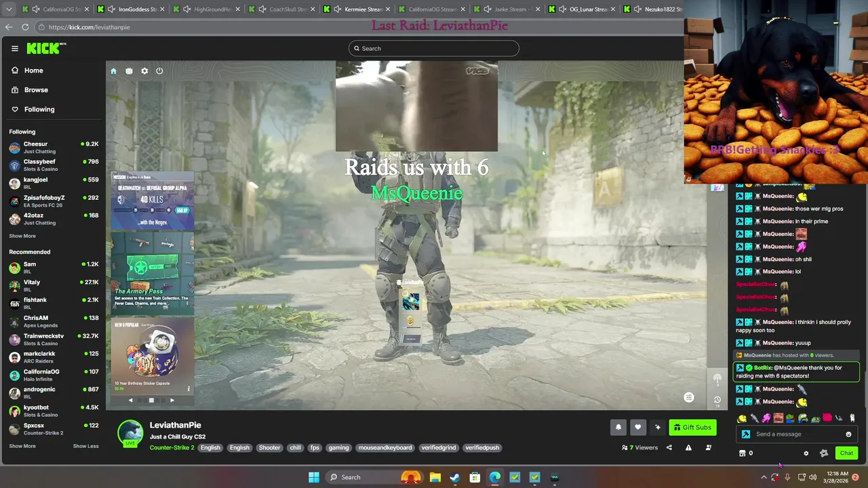Unmute the IronGoddess tab audio icon
868x488 pixels.
(x=112, y=9)
